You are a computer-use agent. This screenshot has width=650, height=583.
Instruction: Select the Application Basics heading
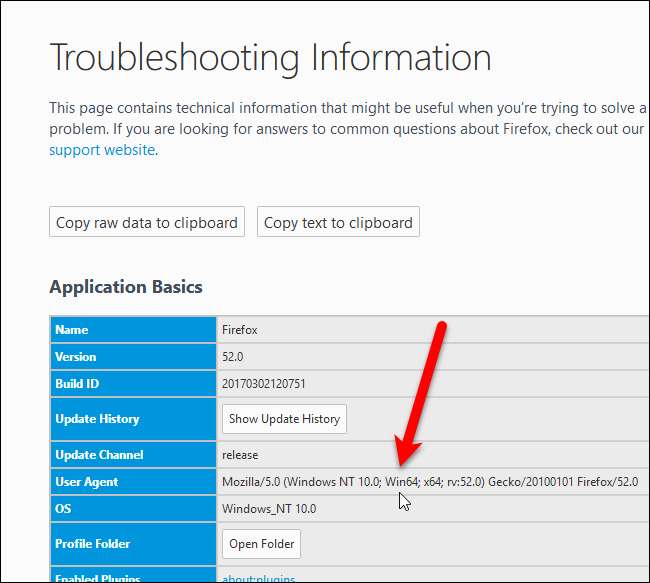point(126,287)
